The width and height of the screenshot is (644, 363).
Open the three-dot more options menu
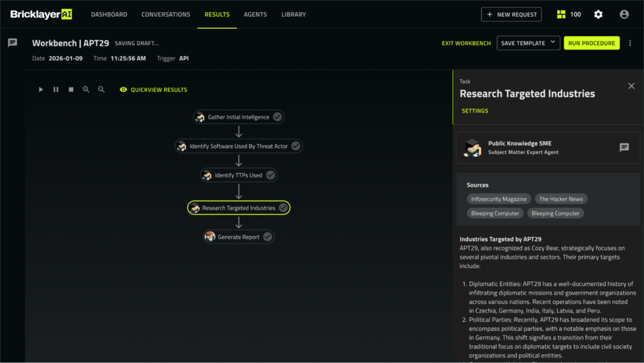pos(630,43)
